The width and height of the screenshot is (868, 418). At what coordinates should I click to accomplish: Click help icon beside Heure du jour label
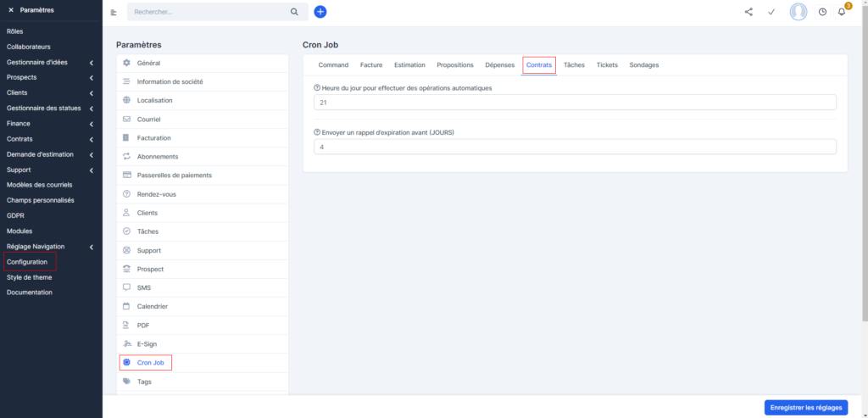[x=317, y=87]
